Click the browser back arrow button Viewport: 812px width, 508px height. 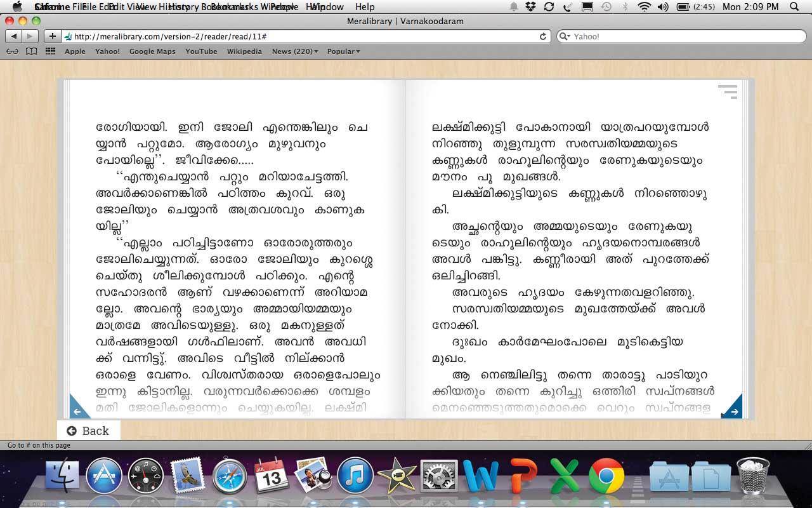coord(14,36)
